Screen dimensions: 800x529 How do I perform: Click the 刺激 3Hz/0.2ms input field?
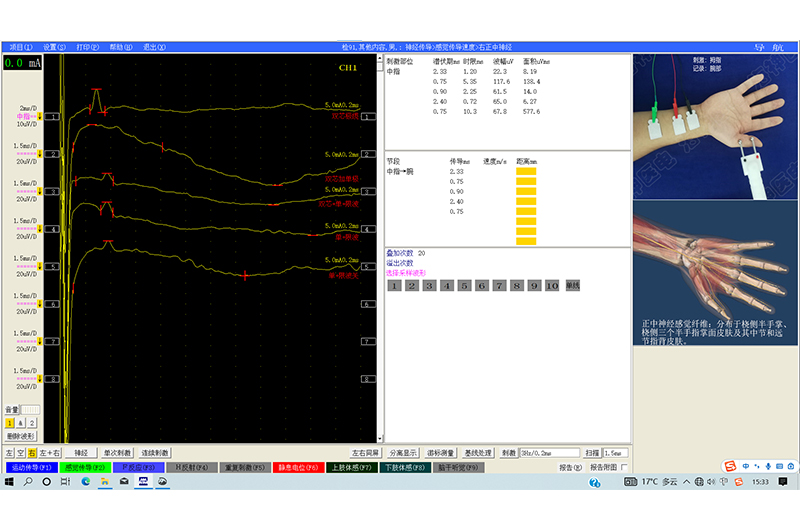(550, 453)
